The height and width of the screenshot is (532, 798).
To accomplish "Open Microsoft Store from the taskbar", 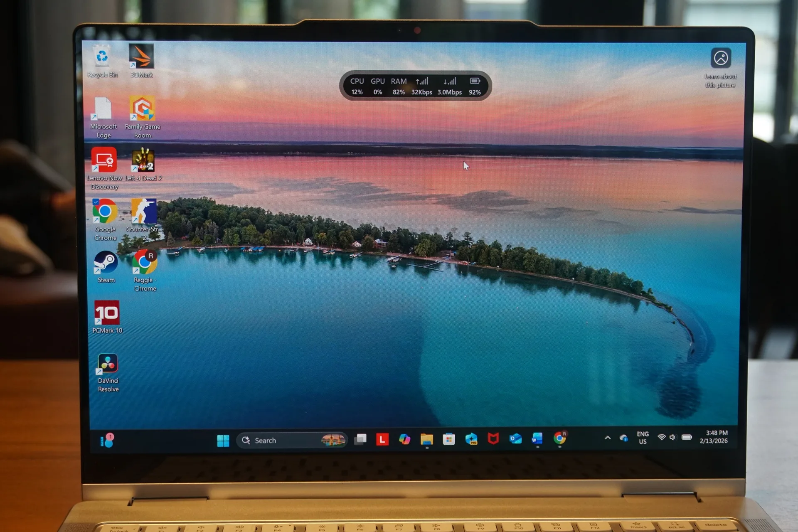I will (449, 439).
